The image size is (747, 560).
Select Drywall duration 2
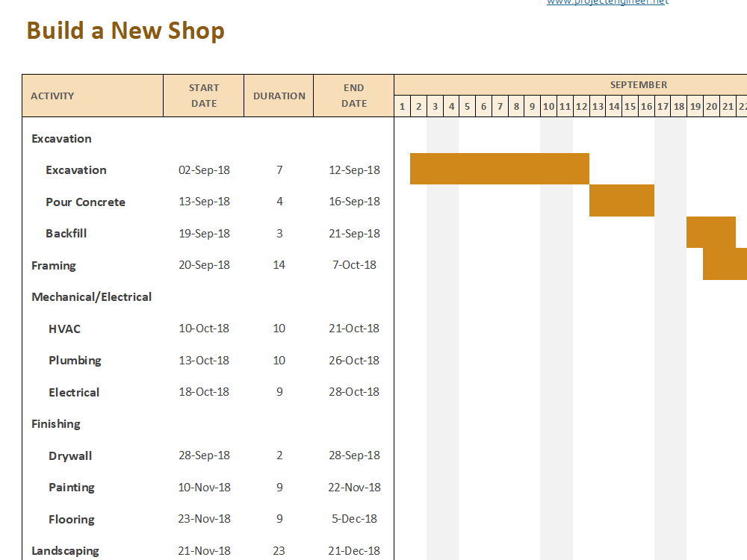coord(279,455)
